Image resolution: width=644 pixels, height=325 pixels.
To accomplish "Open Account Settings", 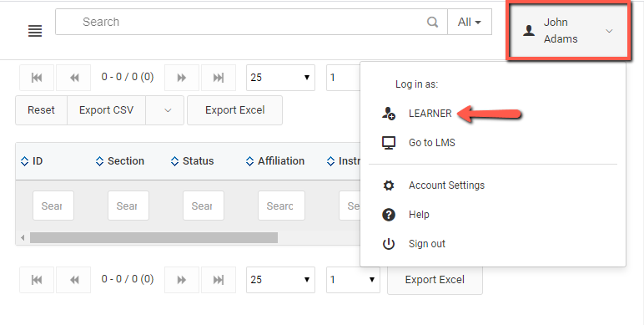I will [446, 185].
